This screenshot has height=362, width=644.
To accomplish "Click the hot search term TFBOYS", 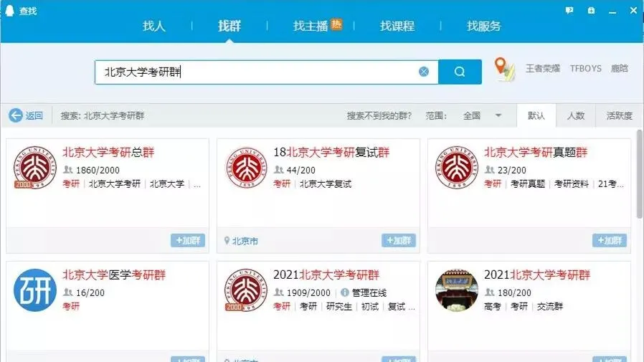I will point(586,69).
